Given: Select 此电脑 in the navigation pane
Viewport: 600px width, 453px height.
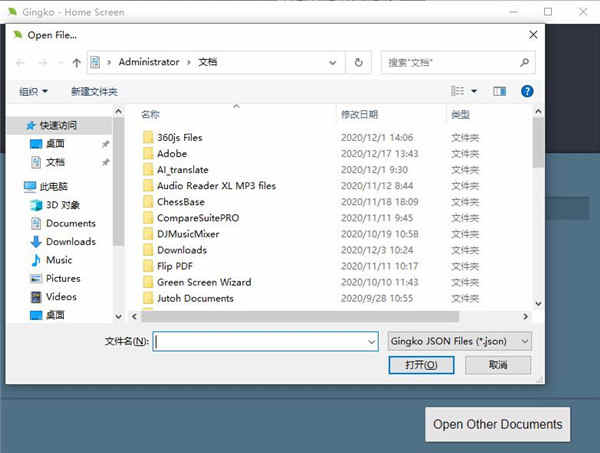Looking at the screenshot, I should [x=54, y=187].
